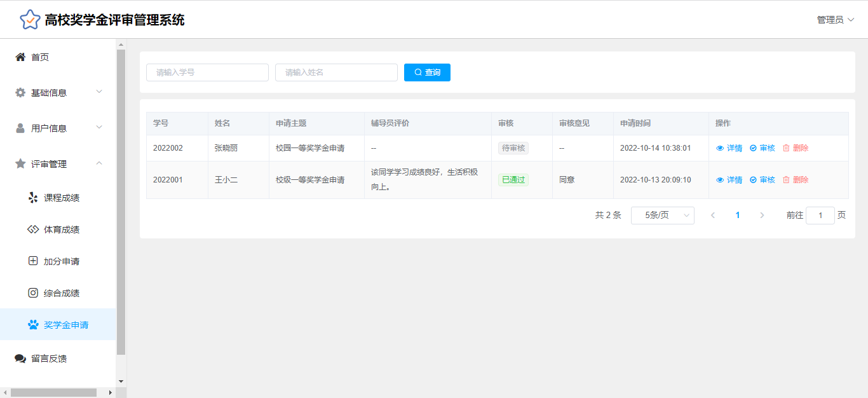View 详情 for student 张晓丽
This screenshot has width=868, height=398.
(x=729, y=148)
